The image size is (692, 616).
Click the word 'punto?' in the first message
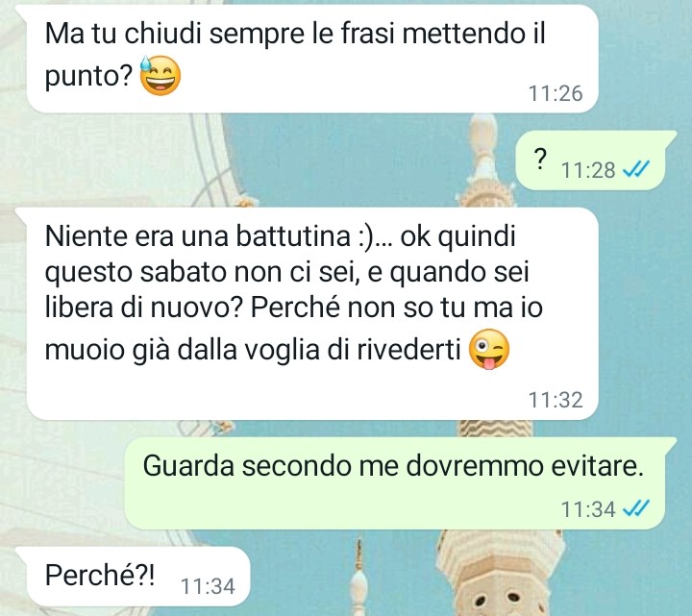tap(88, 77)
